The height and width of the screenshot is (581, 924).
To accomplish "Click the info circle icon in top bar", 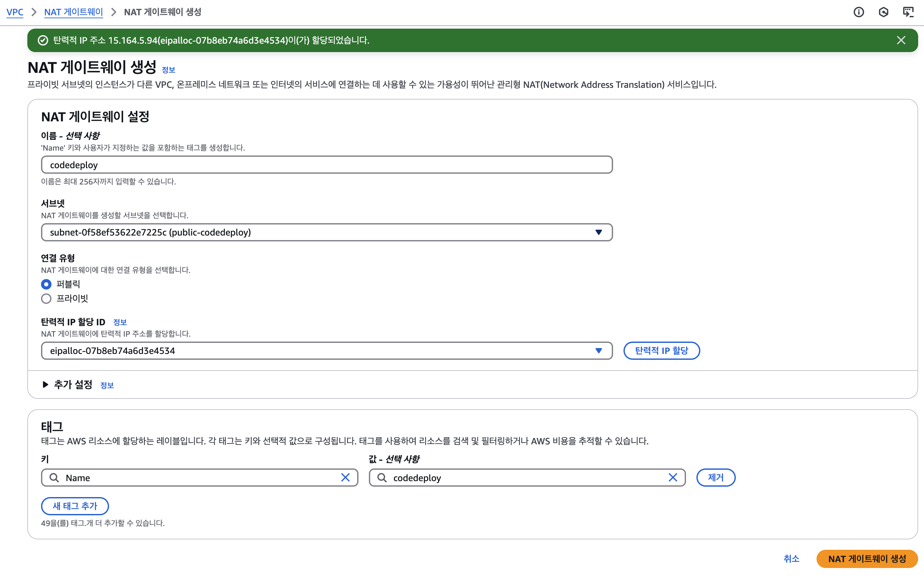I will click(x=858, y=12).
